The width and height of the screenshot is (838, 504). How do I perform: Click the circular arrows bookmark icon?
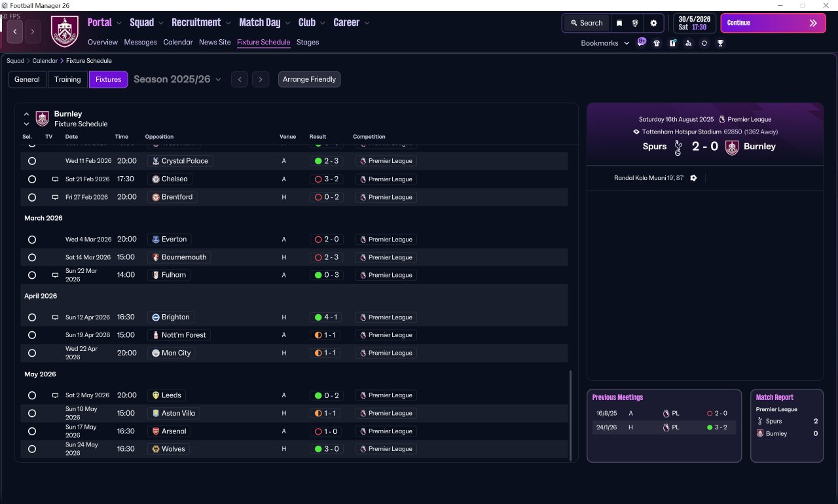point(704,43)
